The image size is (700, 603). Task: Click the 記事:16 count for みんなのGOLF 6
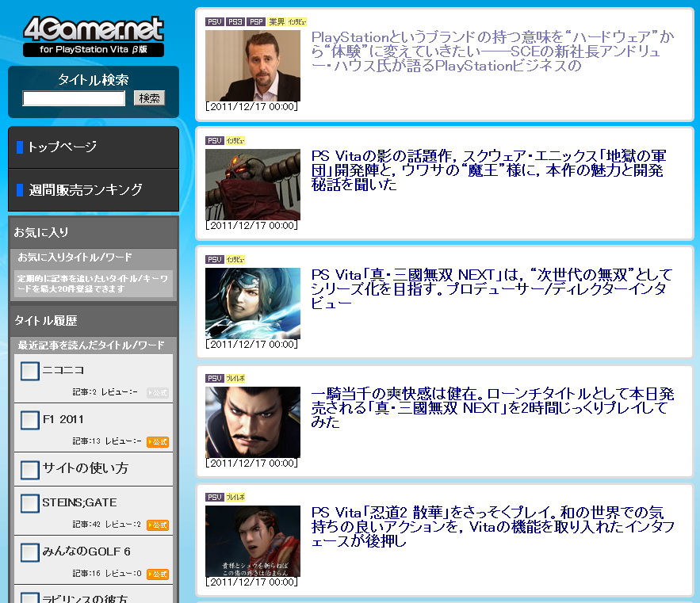click(86, 574)
